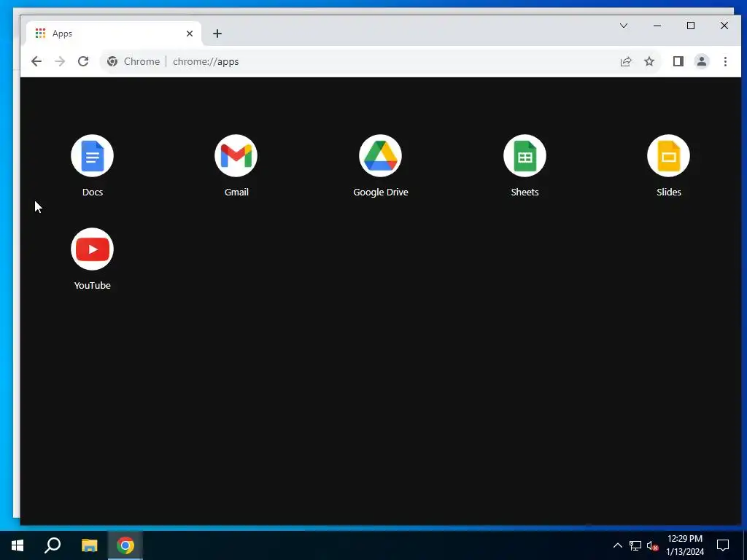This screenshot has height=560, width=747.
Task: Open Google Drive app
Action: click(380, 156)
